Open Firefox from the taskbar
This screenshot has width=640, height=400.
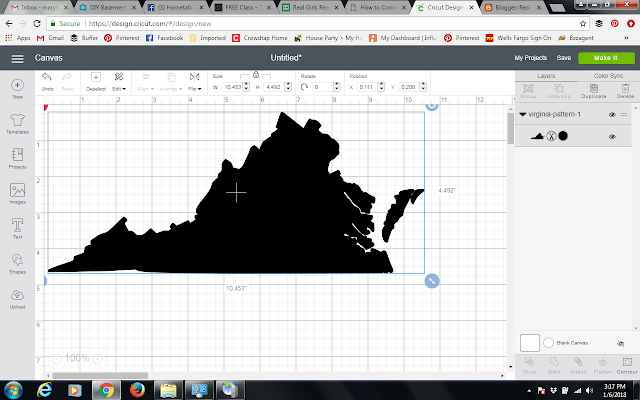pyautogui.click(x=137, y=390)
